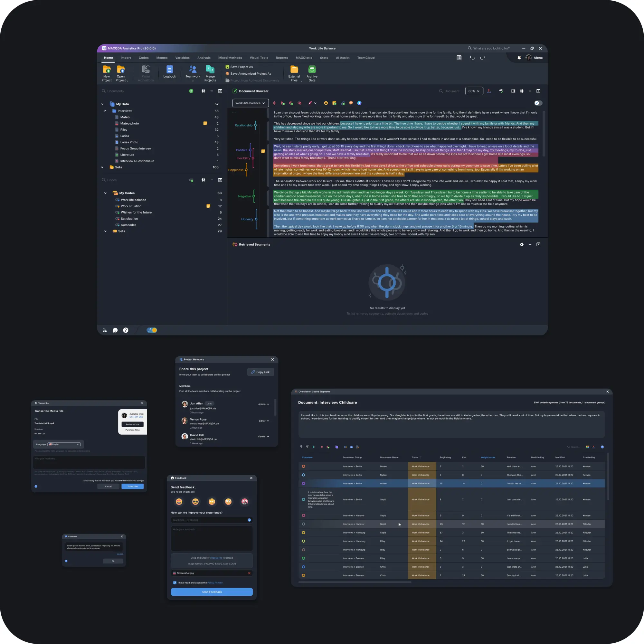This screenshot has width=644, height=644.
Task: Check the Policy Privacy acceptance checkbox
Action: (175, 583)
